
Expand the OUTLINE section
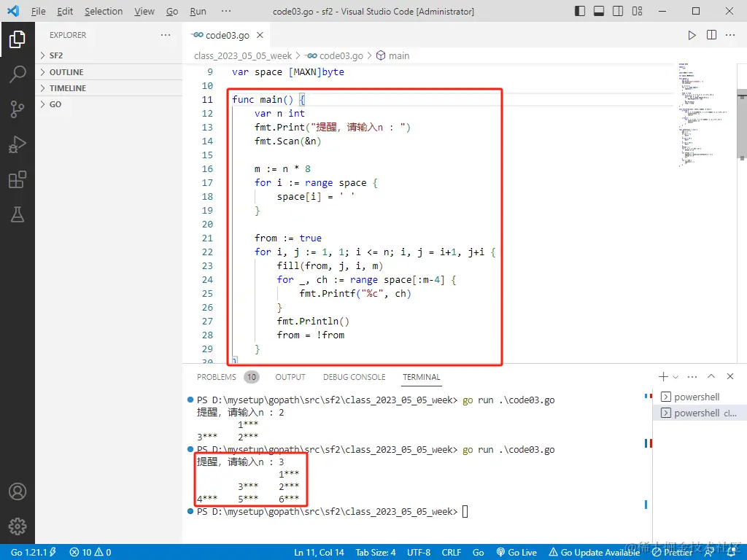(109, 72)
